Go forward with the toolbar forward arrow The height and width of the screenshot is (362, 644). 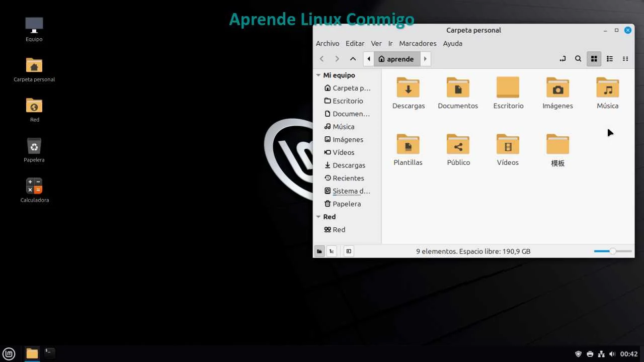tap(337, 59)
